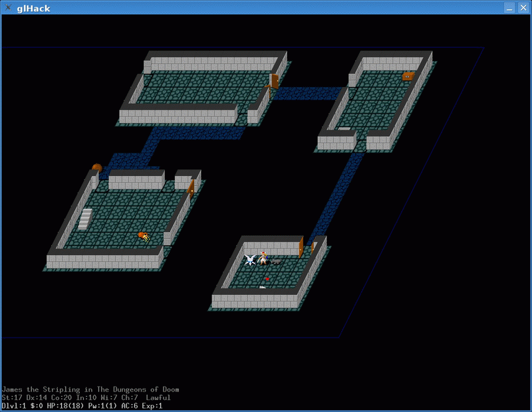The width and height of the screenshot is (532, 412).
Task: Click the treasure chest in top-right room
Action: (x=408, y=76)
